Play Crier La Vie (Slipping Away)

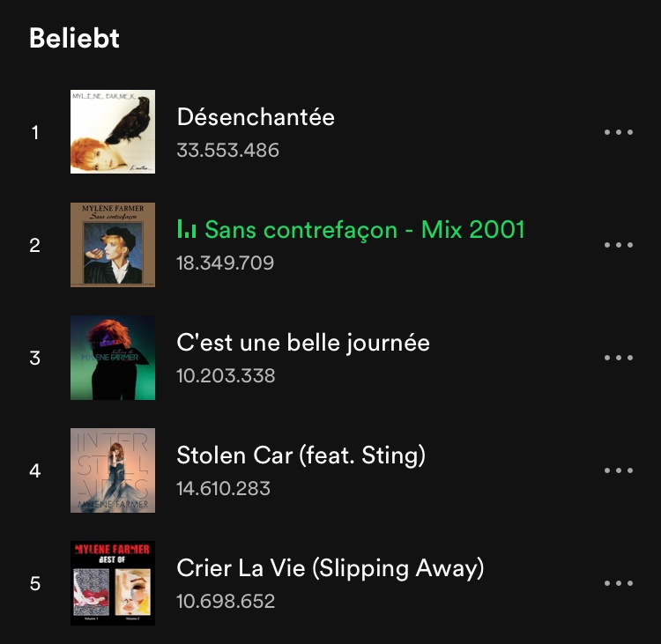pyautogui.click(x=330, y=568)
